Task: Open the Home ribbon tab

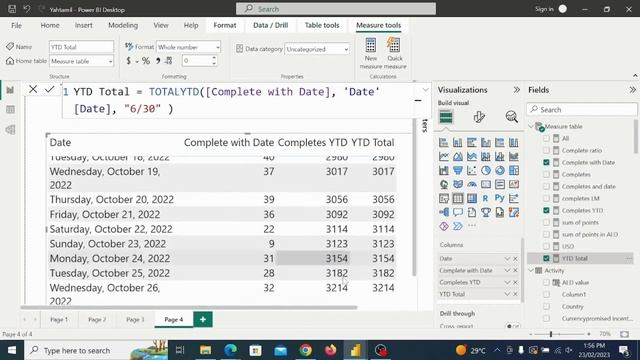Action: [50, 25]
